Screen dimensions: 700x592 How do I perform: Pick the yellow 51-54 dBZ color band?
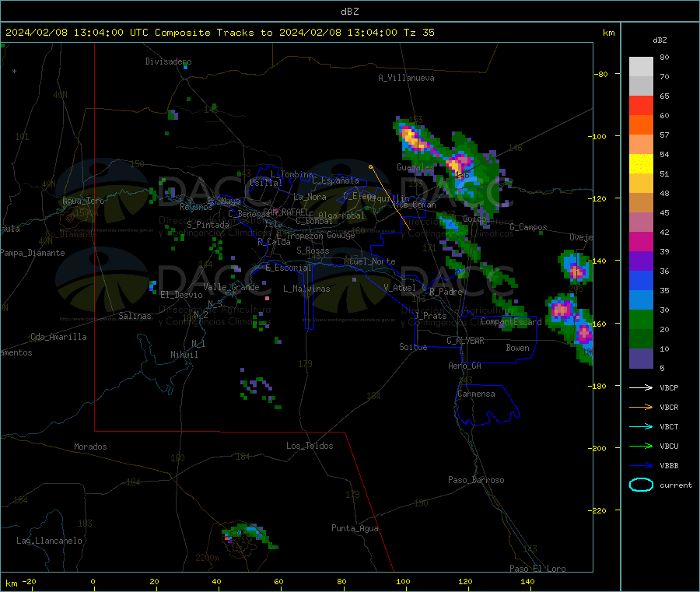pos(641,164)
